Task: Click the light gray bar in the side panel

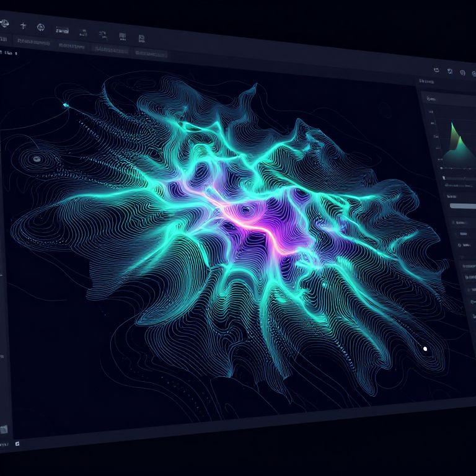Action: (462, 205)
